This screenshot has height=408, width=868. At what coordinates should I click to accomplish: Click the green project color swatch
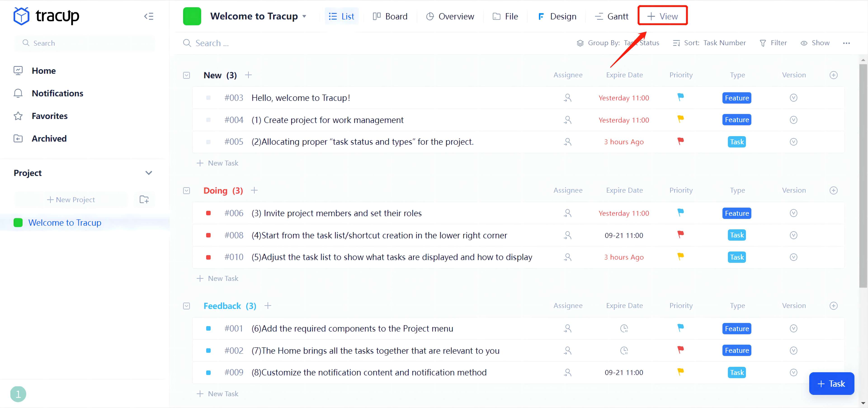pyautogui.click(x=192, y=16)
